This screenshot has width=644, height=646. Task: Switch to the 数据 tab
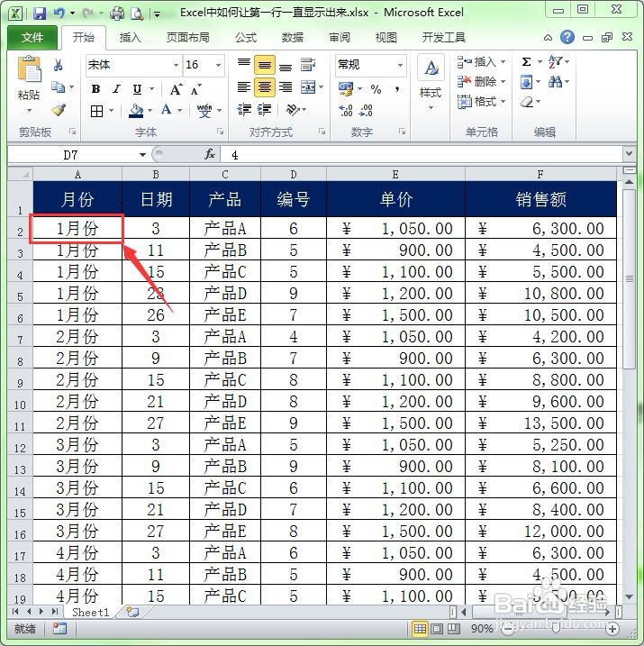[293, 38]
